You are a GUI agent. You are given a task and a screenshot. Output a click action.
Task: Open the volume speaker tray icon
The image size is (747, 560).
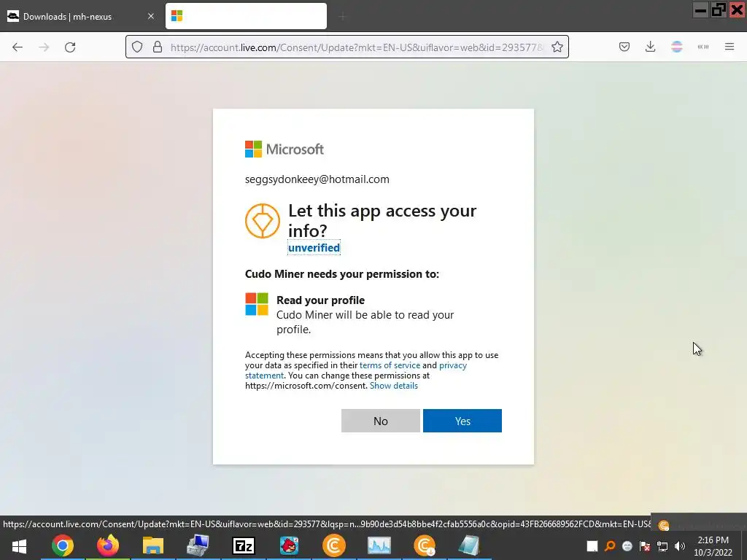coord(680,546)
